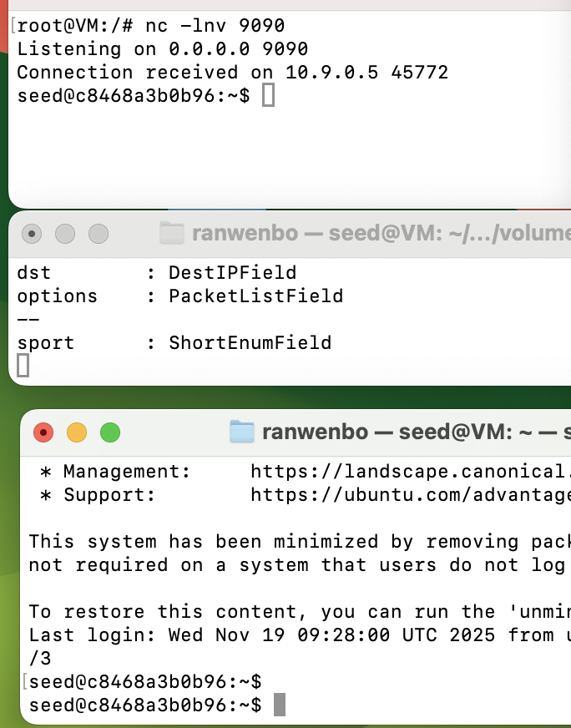Zoom the bottom terminal with green button
This screenshot has width=571, height=728.
click(109, 432)
